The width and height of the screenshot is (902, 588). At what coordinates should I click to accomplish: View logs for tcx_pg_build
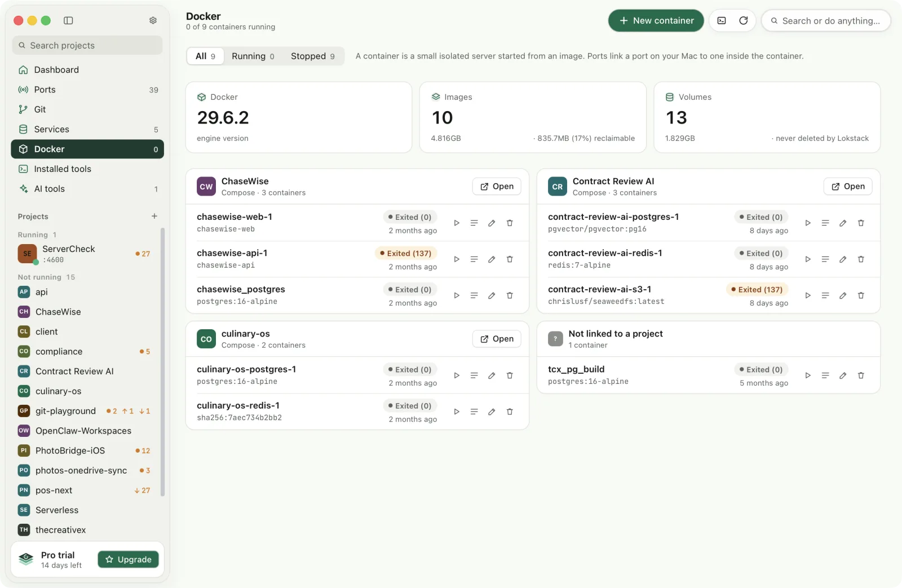coord(825,375)
